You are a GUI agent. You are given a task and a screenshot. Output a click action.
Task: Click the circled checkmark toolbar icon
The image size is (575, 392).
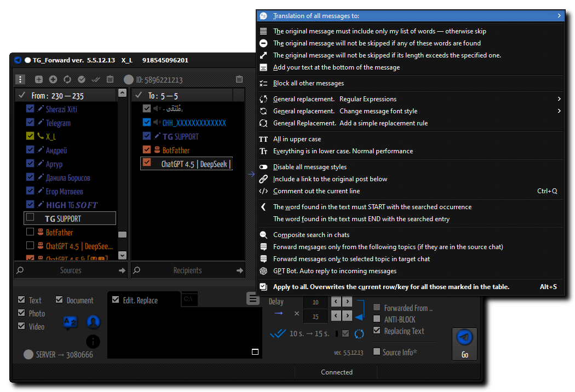(x=82, y=79)
